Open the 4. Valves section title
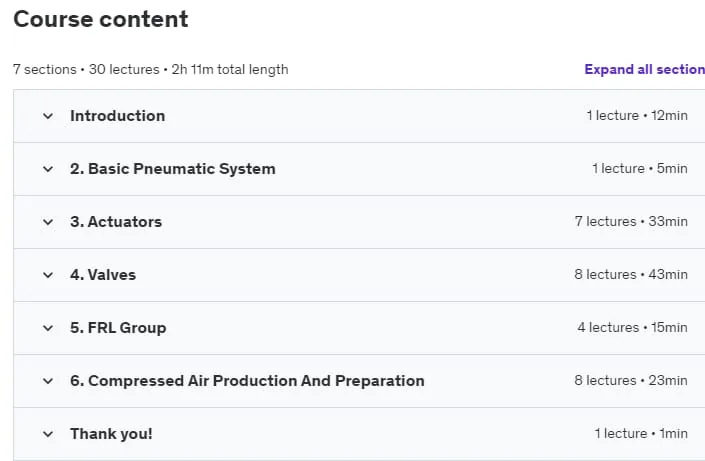Screen dimensions: 705x461 (103, 275)
